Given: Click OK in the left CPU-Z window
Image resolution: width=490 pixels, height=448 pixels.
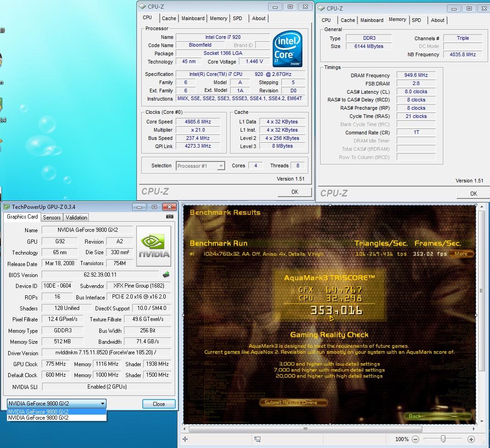Looking at the screenshot, I should click(295, 192).
